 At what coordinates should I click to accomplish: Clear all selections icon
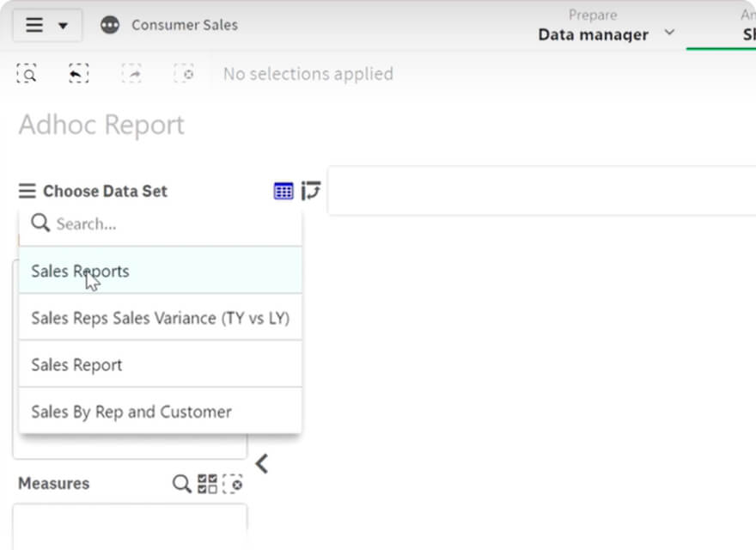(184, 74)
